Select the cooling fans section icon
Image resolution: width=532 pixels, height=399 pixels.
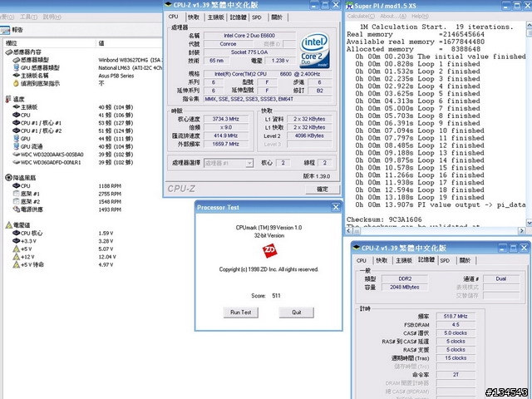tap(9, 177)
